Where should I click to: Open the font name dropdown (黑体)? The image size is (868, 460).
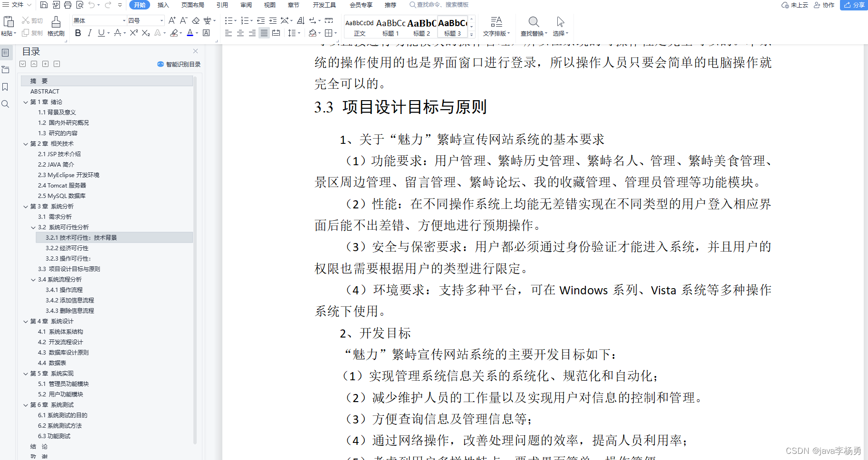pos(124,20)
